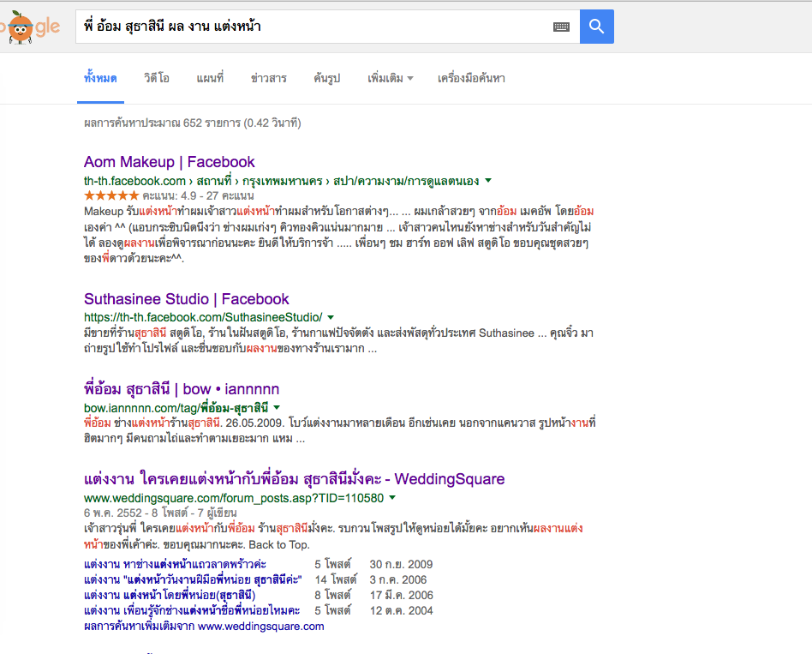Switch to the ค้นรูป tab
812x654 pixels.
coord(326,78)
